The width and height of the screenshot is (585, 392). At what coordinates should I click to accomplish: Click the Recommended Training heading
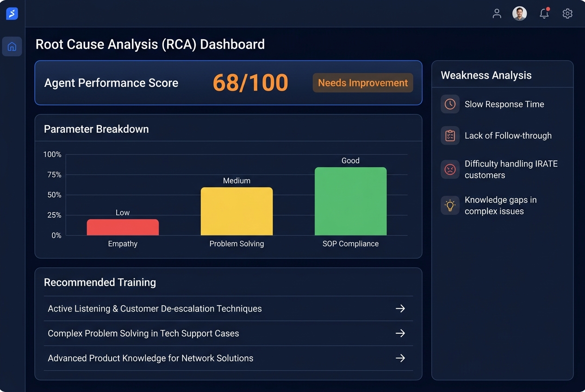click(x=100, y=282)
